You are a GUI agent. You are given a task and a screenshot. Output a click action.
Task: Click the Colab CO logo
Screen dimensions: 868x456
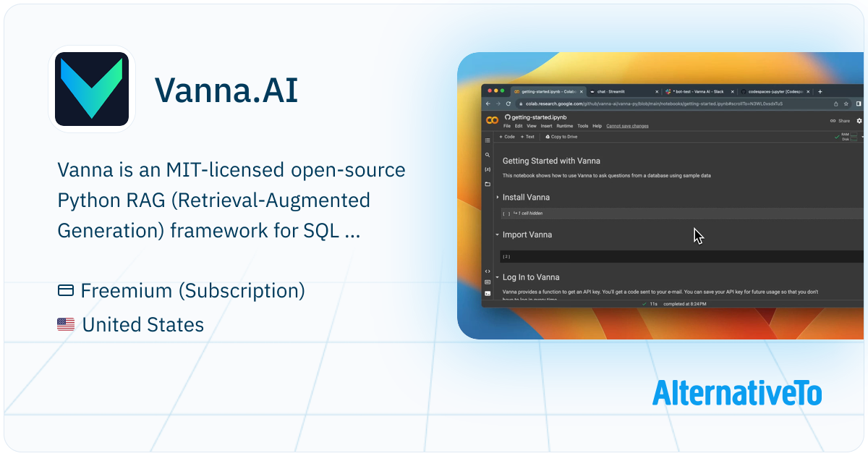[x=492, y=120]
